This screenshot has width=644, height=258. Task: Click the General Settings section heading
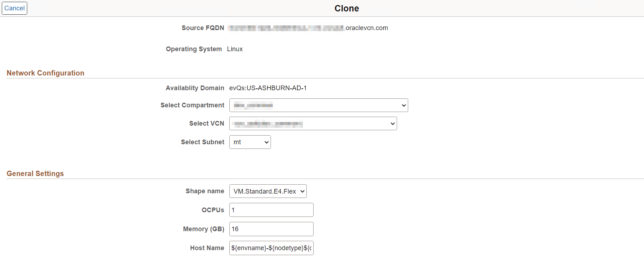pyautogui.click(x=35, y=174)
